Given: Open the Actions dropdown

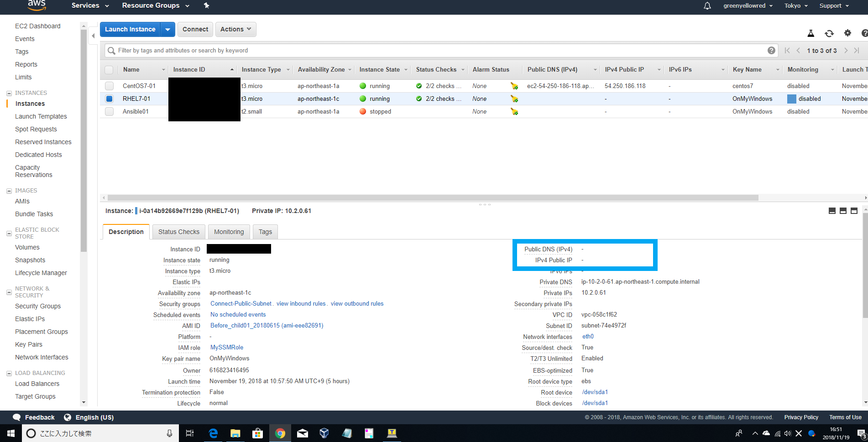Looking at the screenshot, I should pos(235,29).
